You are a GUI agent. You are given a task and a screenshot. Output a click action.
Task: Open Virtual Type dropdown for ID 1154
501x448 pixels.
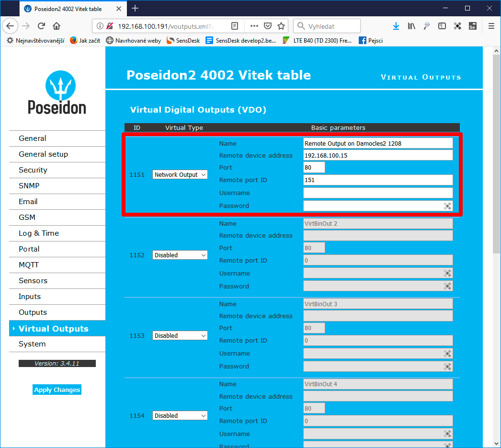pyautogui.click(x=180, y=415)
